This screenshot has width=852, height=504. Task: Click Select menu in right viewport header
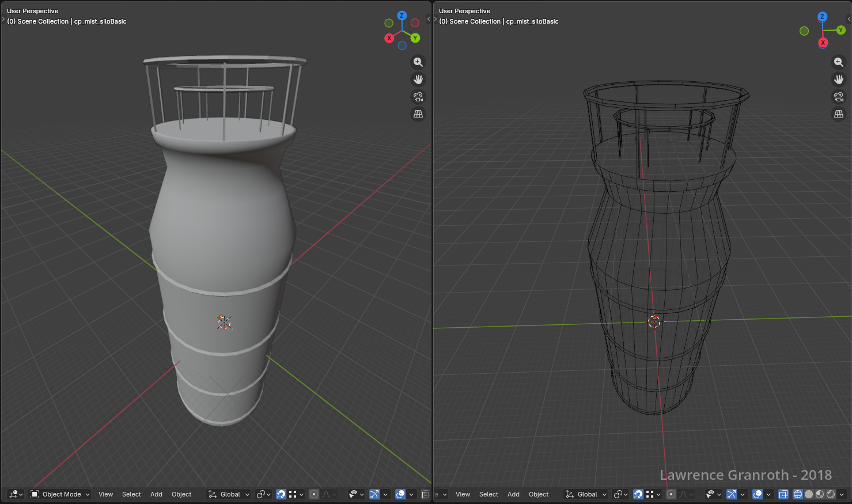pyautogui.click(x=489, y=494)
